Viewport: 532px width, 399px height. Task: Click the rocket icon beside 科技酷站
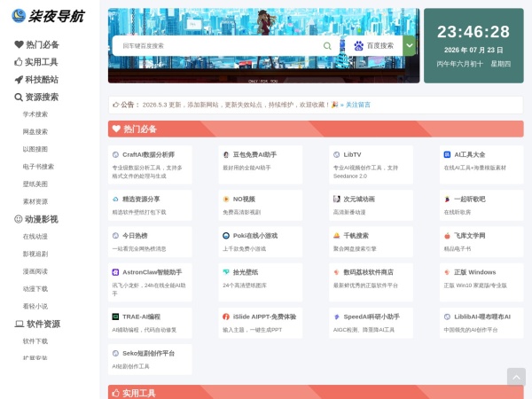pyautogui.click(x=19, y=80)
